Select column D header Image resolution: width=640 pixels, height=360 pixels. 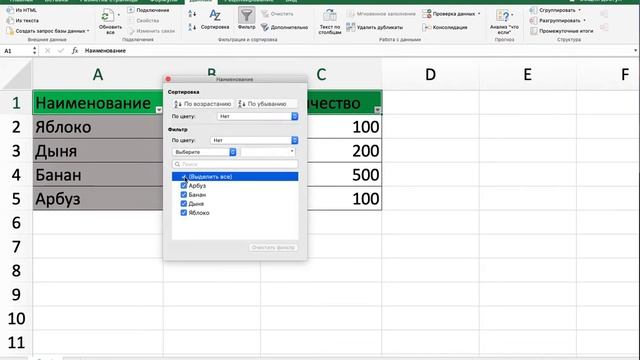(430, 75)
